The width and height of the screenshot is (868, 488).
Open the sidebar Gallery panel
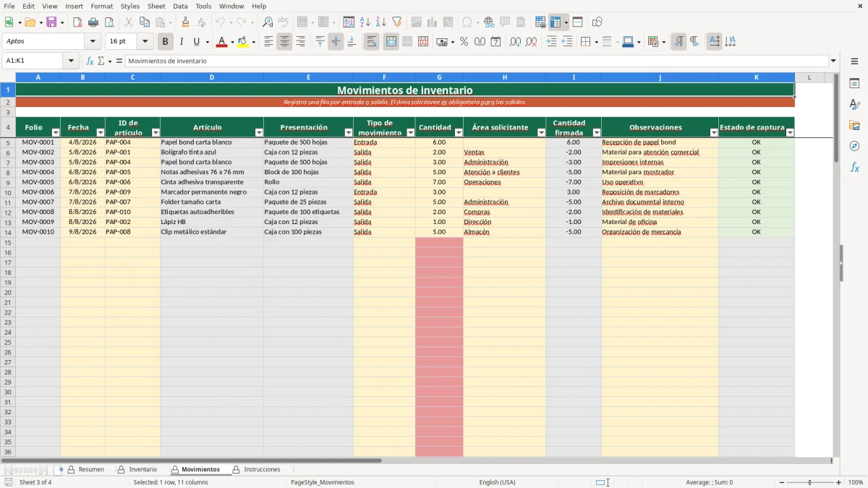point(854,125)
